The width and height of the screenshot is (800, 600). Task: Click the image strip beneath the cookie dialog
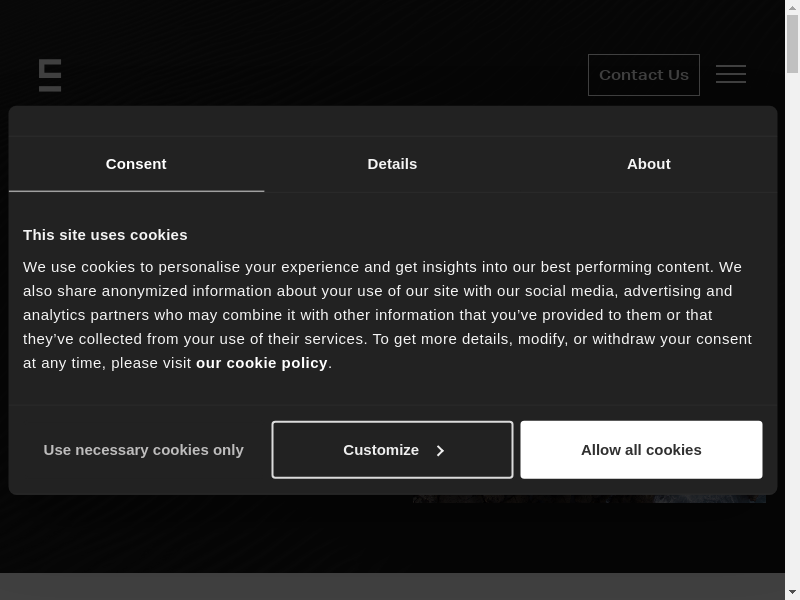(x=588, y=499)
